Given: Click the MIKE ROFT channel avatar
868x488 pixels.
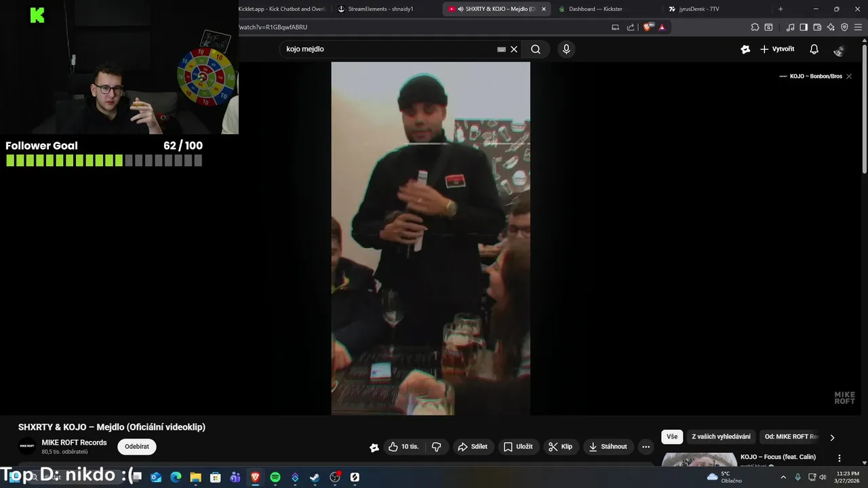Looking at the screenshot, I should click(27, 446).
